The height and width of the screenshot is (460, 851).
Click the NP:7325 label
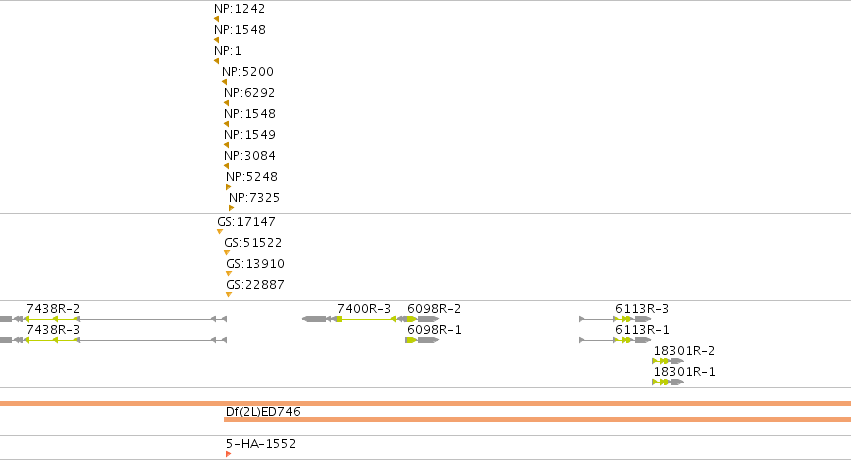255,197
